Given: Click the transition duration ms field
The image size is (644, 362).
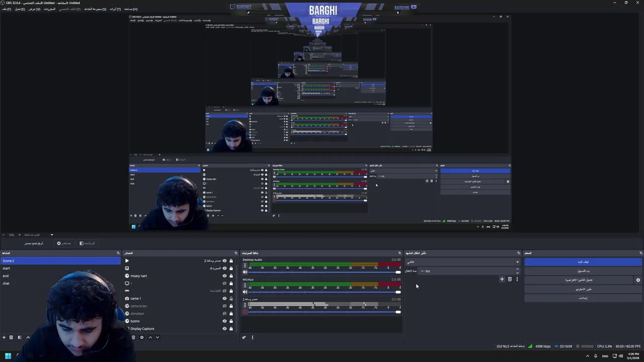Looking at the screenshot, I should pos(466,271).
